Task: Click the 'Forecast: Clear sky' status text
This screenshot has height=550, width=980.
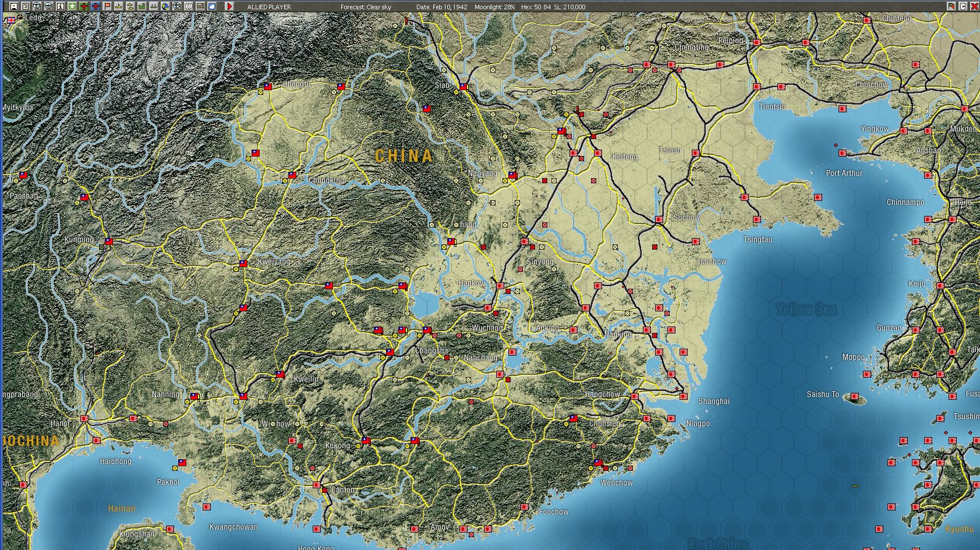Action: coord(366,7)
